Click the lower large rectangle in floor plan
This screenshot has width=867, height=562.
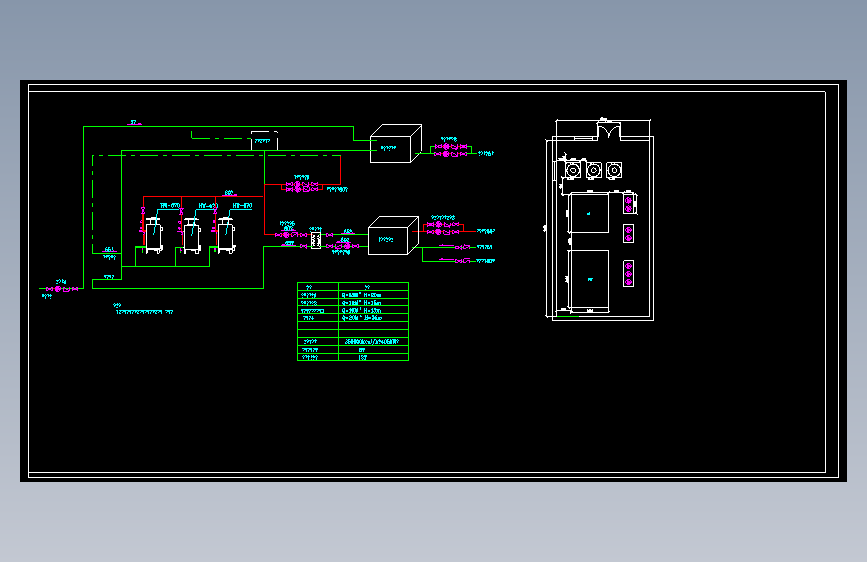click(x=589, y=281)
